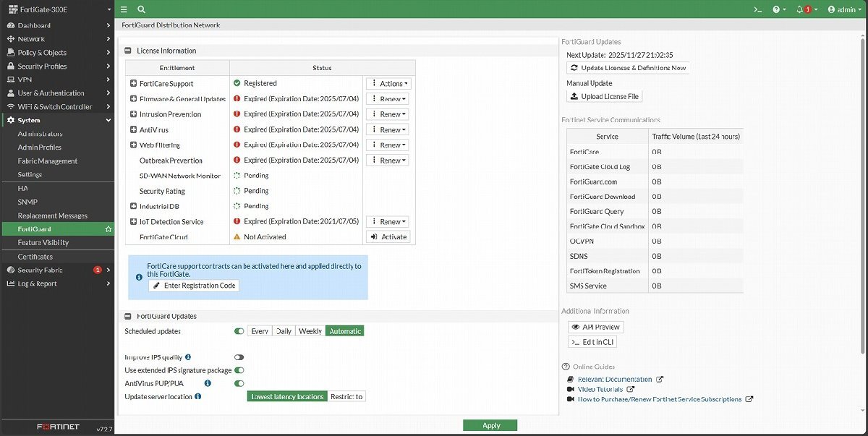Activate FortiGate Cloud

click(x=388, y=237)
